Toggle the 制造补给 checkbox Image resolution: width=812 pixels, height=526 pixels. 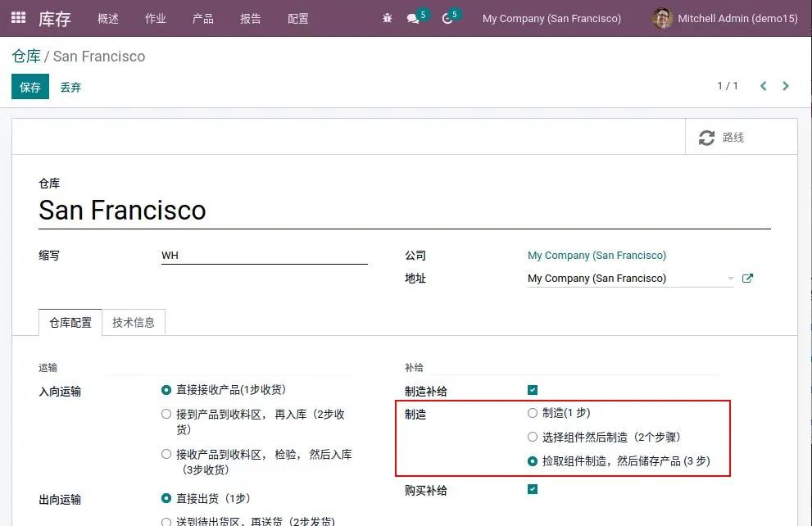[x=533, y=391]
